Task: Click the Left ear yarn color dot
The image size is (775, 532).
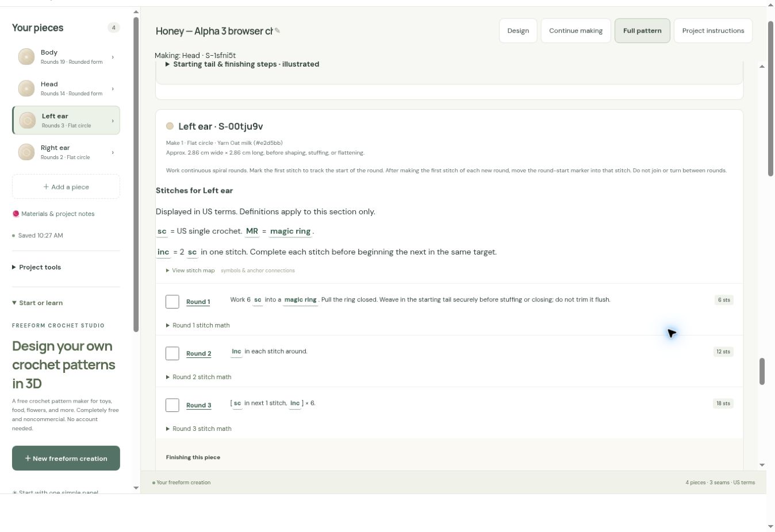Action: pyautogui.click(x=170, y=126)
